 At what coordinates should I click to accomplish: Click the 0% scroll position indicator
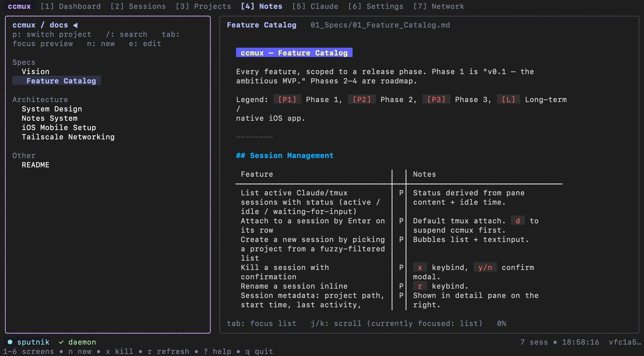[x=502, y=323]
